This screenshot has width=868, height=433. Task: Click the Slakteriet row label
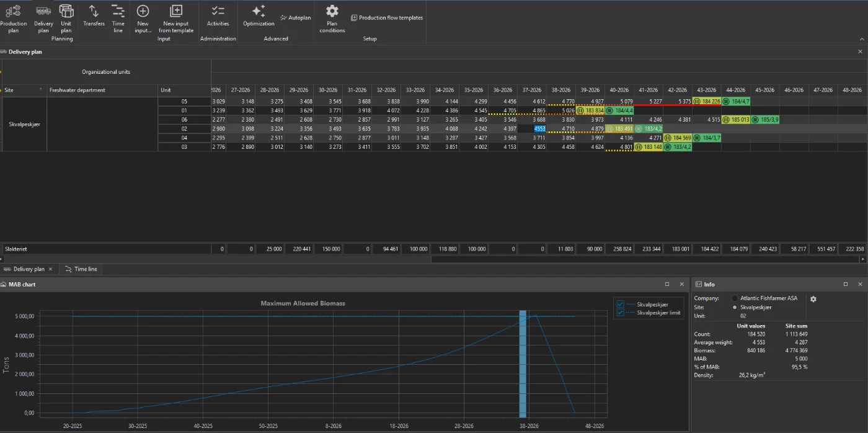[105, 249]
